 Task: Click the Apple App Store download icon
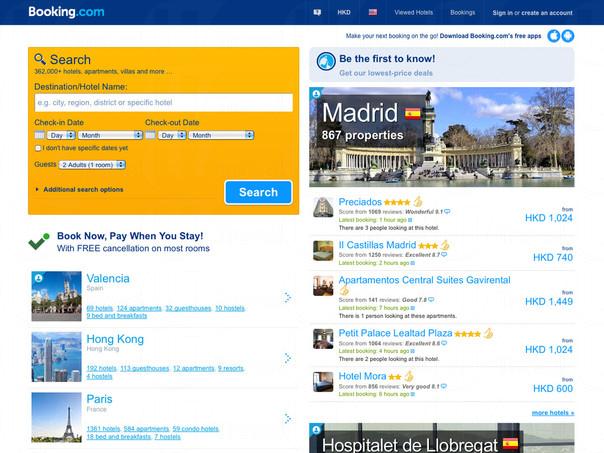coord(553,36)
